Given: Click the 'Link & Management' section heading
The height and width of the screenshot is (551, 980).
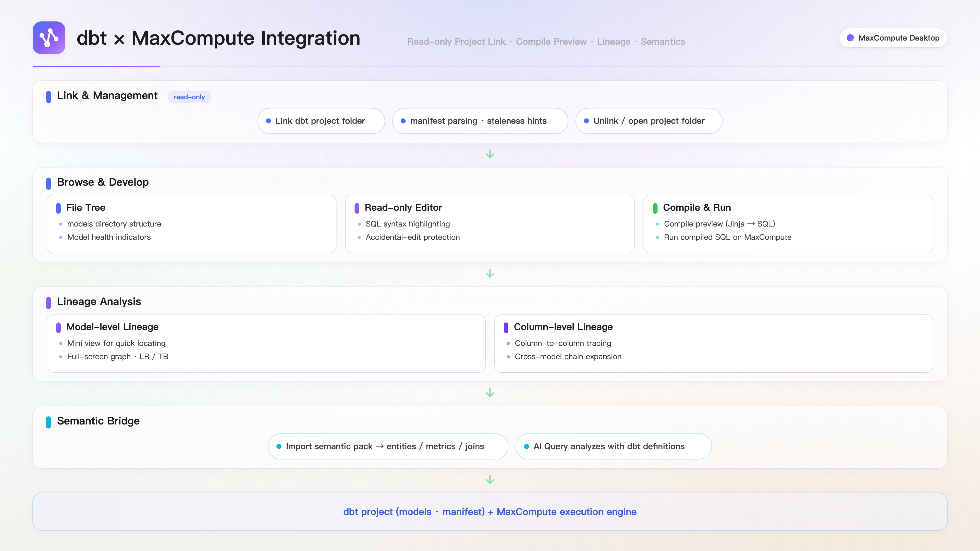Looking at the screenshot, I should pyautogui.click(x=107, y=95).
